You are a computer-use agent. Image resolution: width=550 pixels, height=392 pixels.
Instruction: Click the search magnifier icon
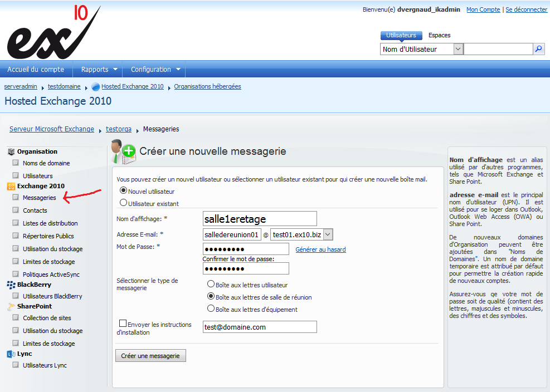[x=539, y=49]
